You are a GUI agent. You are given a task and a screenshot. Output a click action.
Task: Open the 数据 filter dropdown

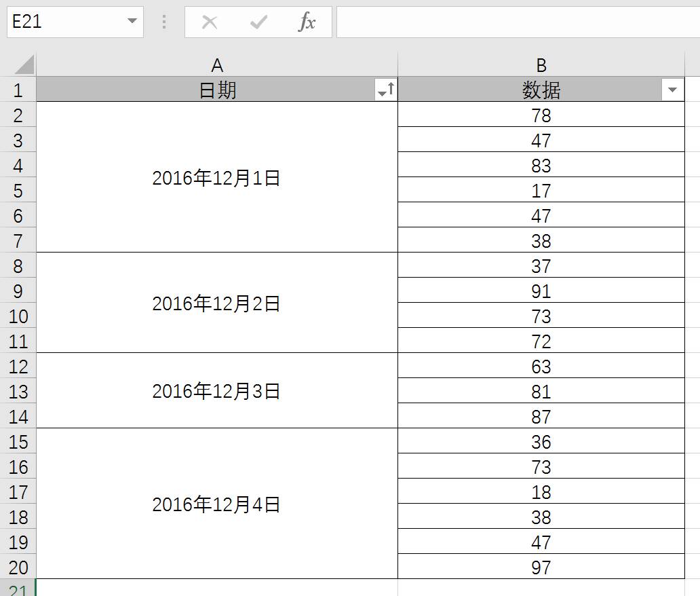[672, 90]
